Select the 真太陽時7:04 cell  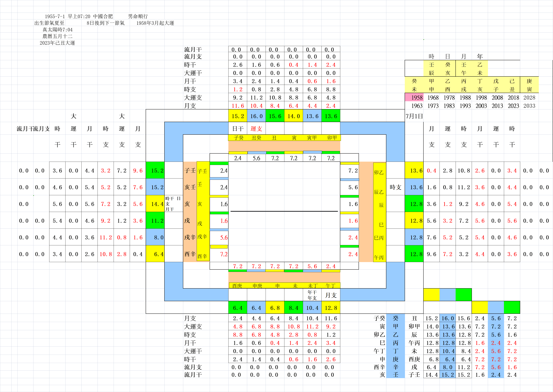[x=57, y=30]
